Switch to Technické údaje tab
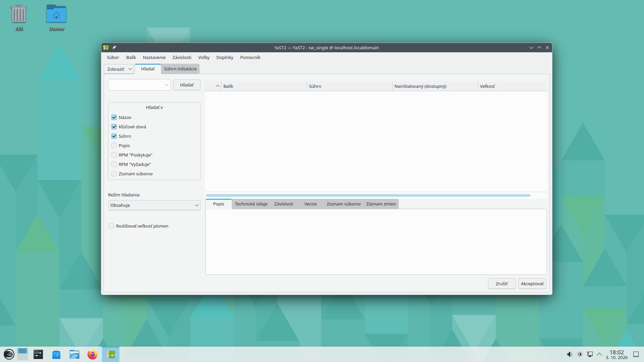This screenshot has height=362, width=644. [x=251, y=204]
